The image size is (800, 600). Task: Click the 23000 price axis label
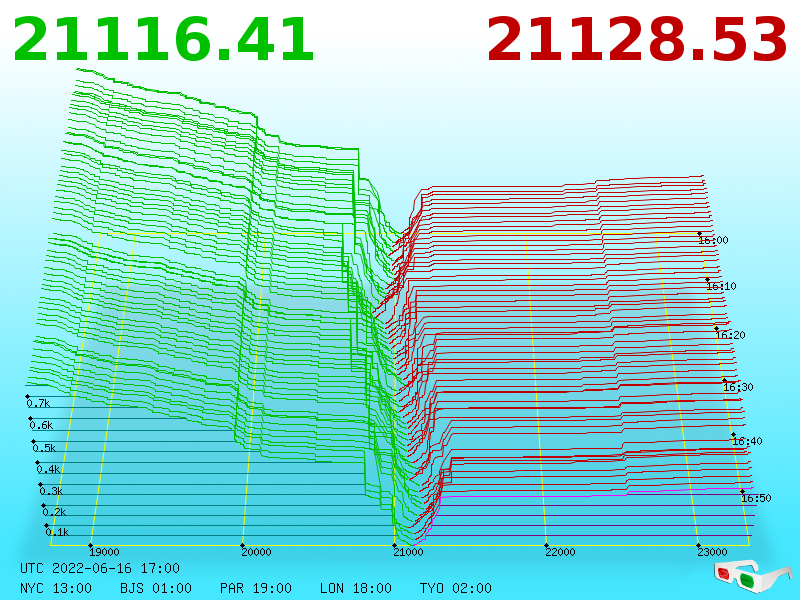tap(712, 552)
